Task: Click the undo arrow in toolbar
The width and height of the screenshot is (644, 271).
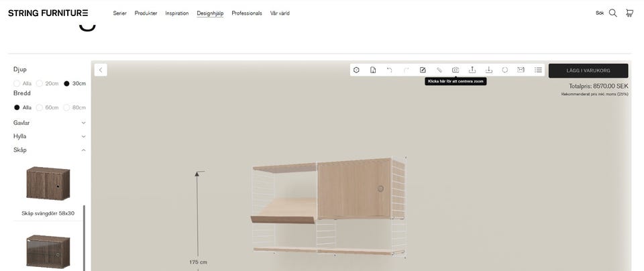Action: point(389,70)
